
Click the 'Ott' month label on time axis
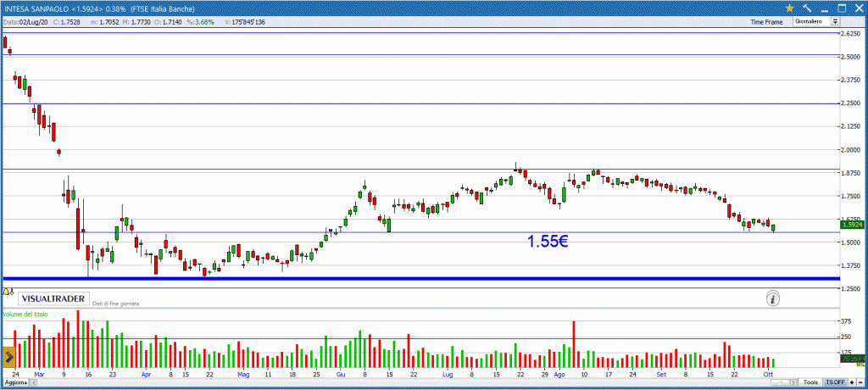click(x=768, y=374)
